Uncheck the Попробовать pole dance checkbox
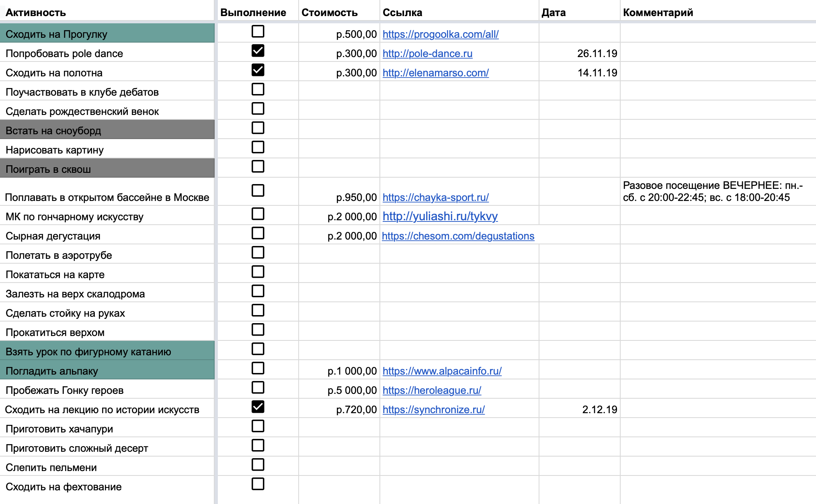816x504 pixels. point(258,51)
